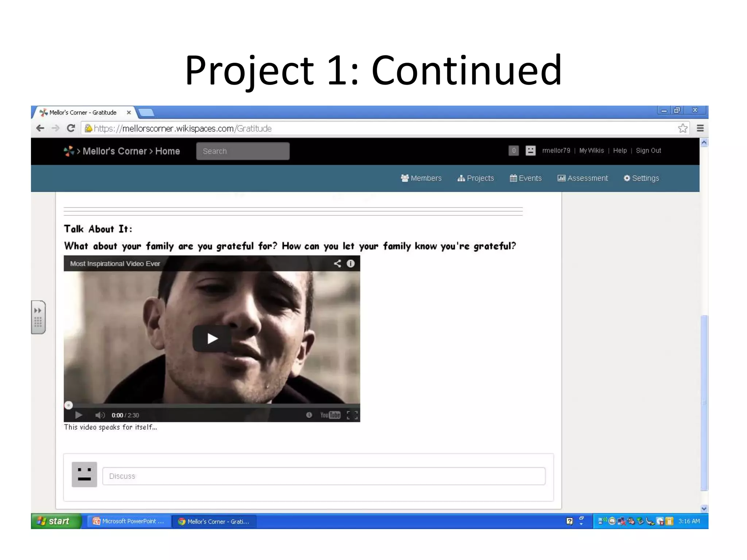Viewport: 747px width, 560px height.
Task: Close the Mellor's Corner - Gratitude tab
Action: tap(129, 113)
